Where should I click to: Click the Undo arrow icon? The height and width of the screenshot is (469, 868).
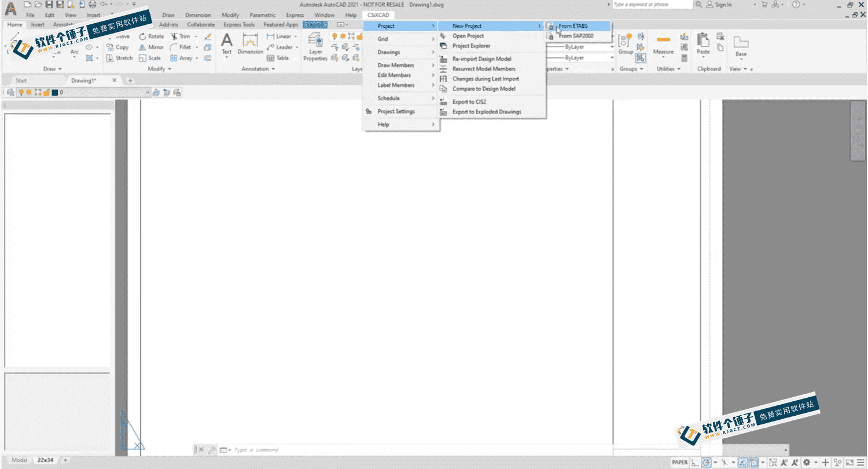(x=103, y=5)
